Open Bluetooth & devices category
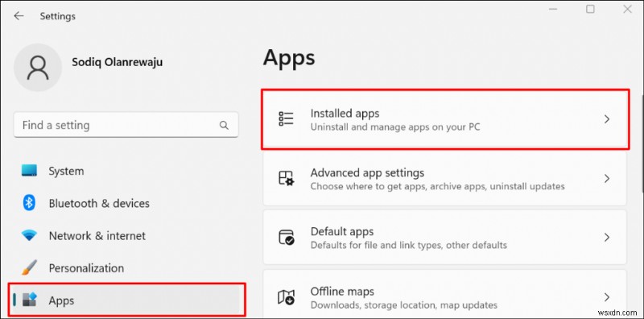The height and width of the screenshot is (319, 644). click(x=126, y=203)
